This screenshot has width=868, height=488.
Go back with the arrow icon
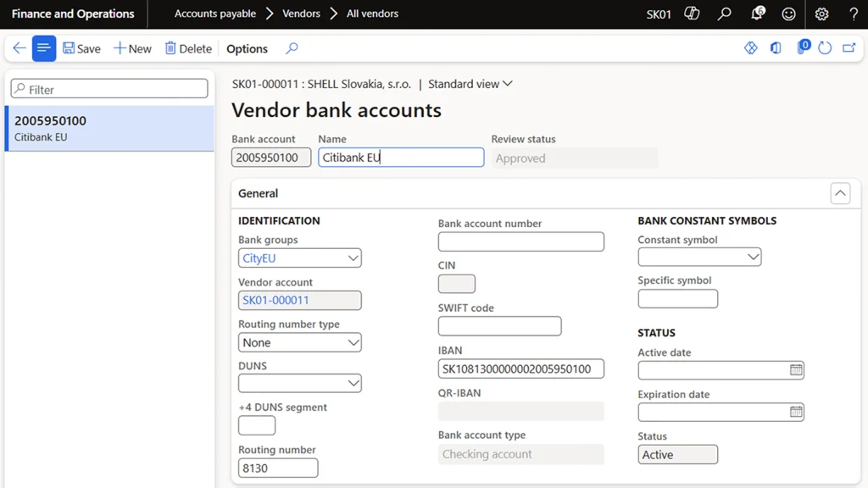tap(19, 48)
